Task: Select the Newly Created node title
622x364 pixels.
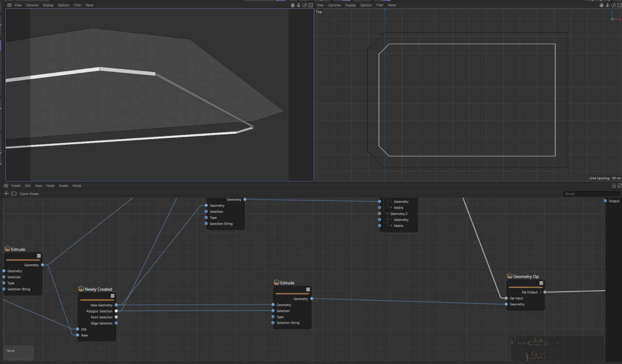Action: coord(98,289)
